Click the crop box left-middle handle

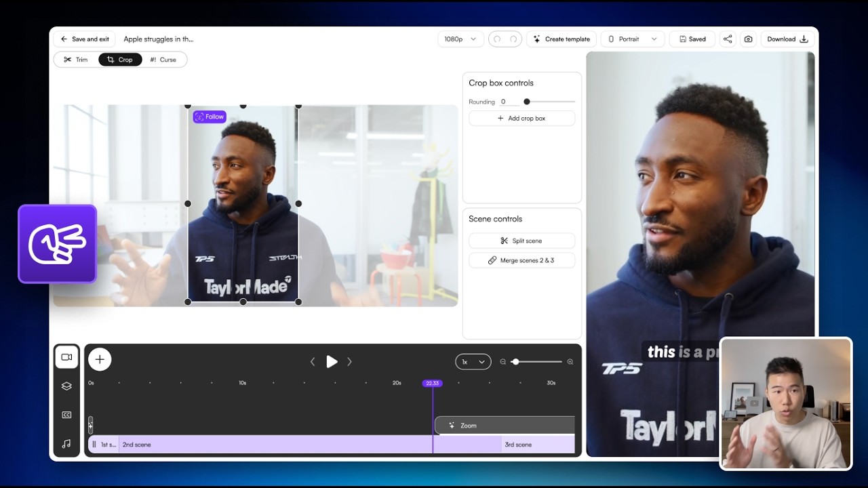tap(188, 203)
